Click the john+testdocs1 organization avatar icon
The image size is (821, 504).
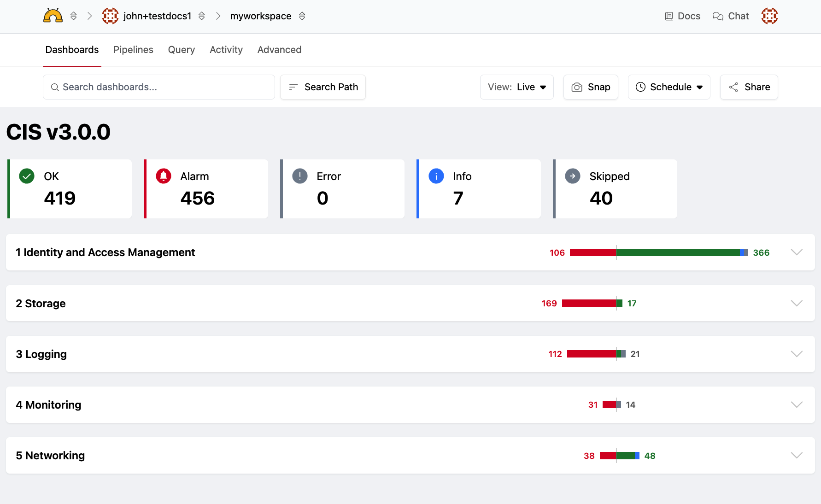pos(110,16)
